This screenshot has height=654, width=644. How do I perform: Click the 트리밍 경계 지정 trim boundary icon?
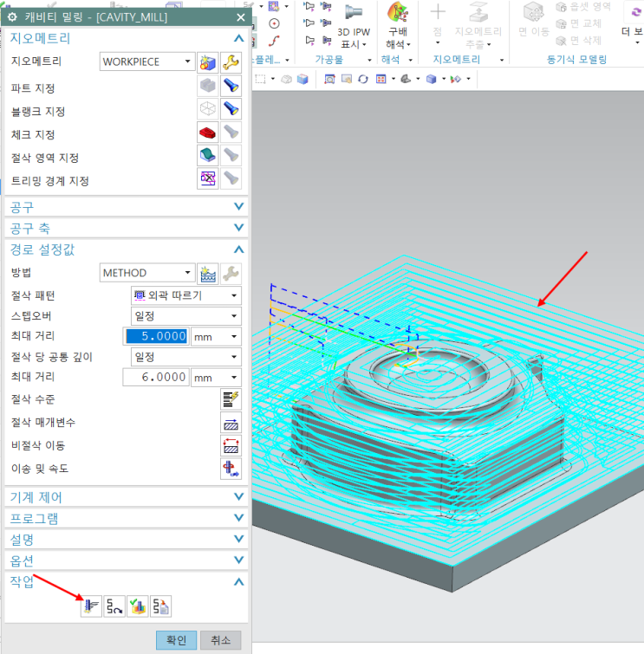(207, 179)
